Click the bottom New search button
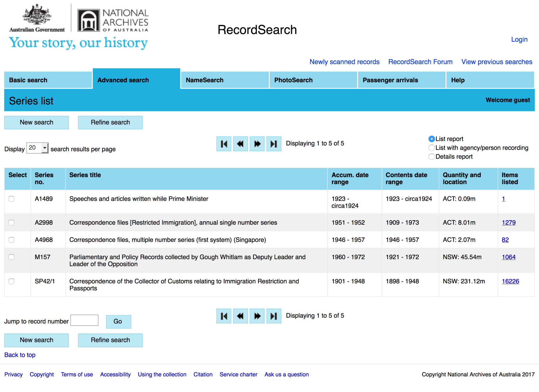 [37, 340]
